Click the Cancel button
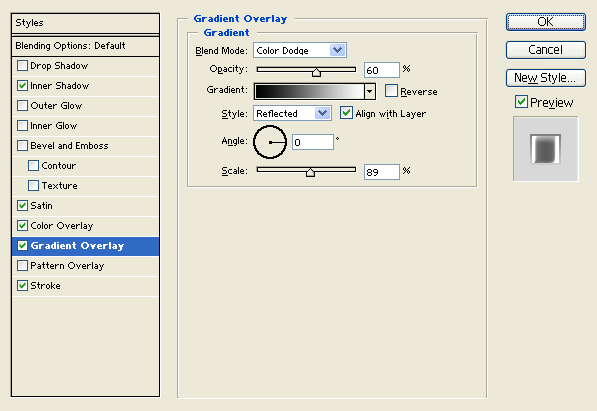Screen dimensions: 597x411 [546, 50]
